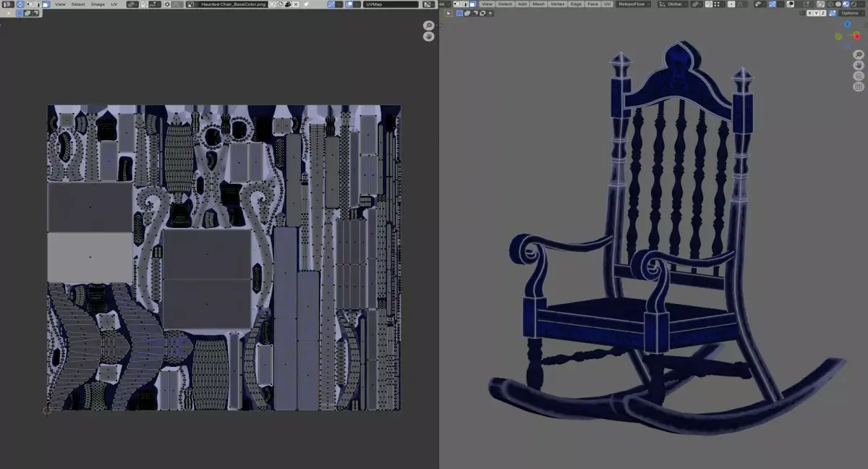This screenshot has height=469, width=868.
Task: Browse linked images dropdown icon
Action: 192,4
